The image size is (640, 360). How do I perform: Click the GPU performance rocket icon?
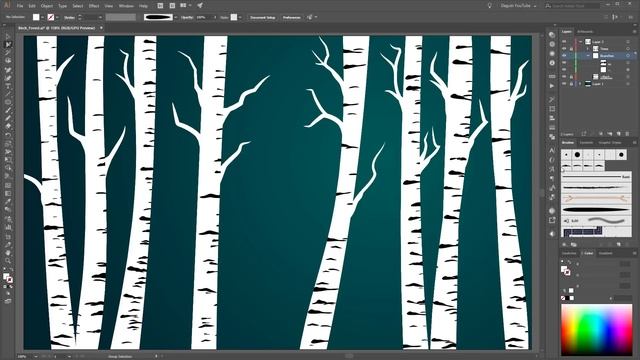point(200,6)
